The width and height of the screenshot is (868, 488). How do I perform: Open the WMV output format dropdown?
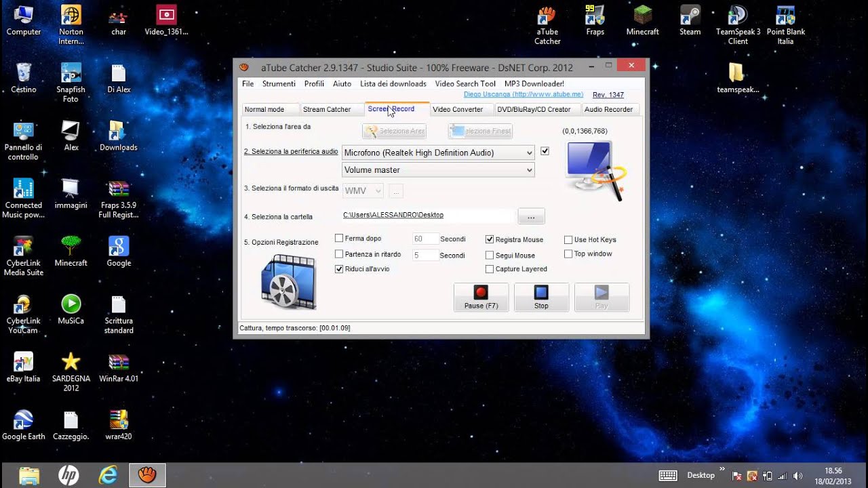click(363, 191)
